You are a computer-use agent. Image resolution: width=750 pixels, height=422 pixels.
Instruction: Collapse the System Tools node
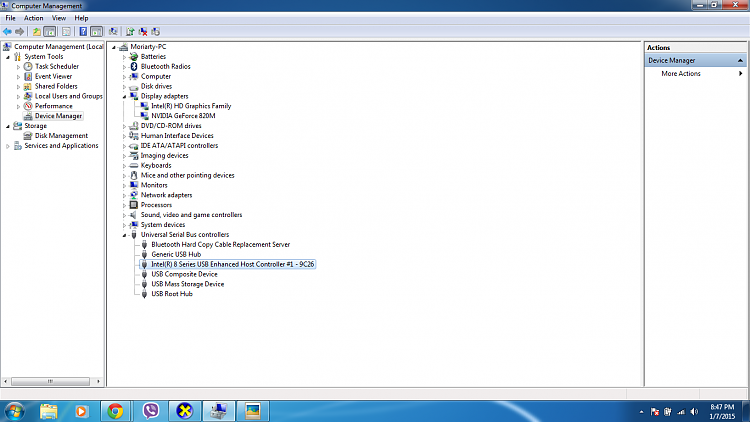[8, 57]
